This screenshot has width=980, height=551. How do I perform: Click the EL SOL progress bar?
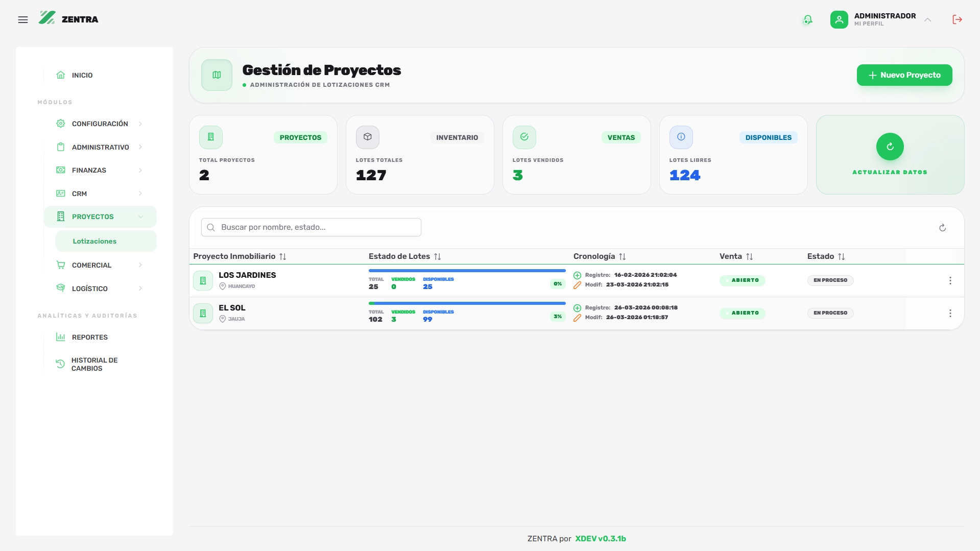pyautogui.click(x=466, y=303)
